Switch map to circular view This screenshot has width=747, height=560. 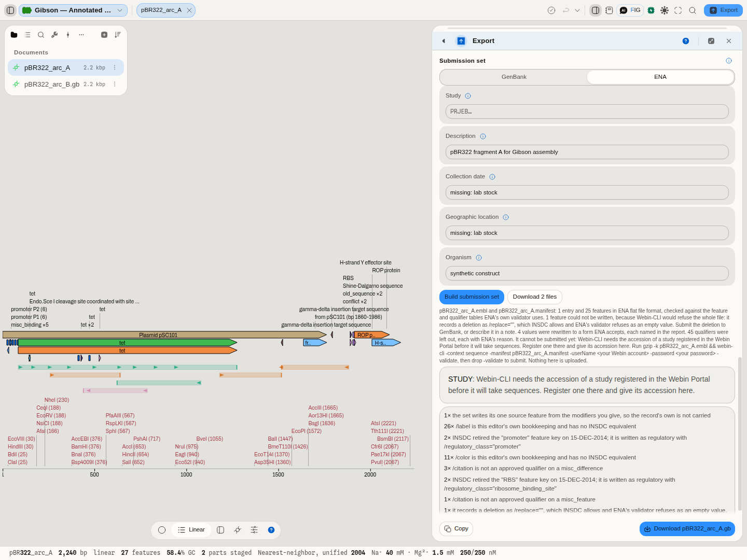[162, 530]
